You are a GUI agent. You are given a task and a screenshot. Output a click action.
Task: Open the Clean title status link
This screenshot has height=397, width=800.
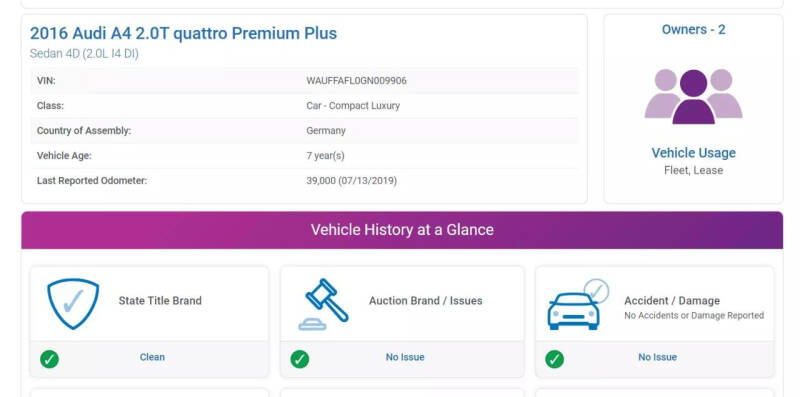click(152, 357)
